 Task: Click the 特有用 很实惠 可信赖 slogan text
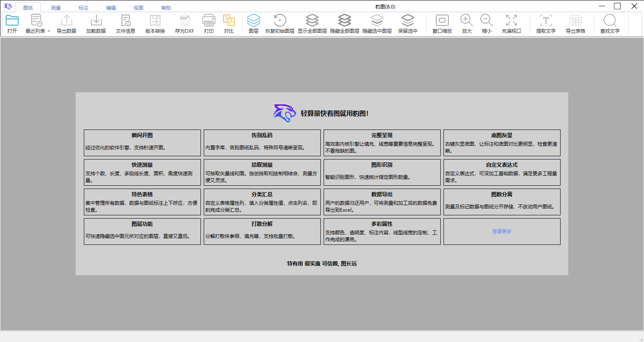pos(322,263)
